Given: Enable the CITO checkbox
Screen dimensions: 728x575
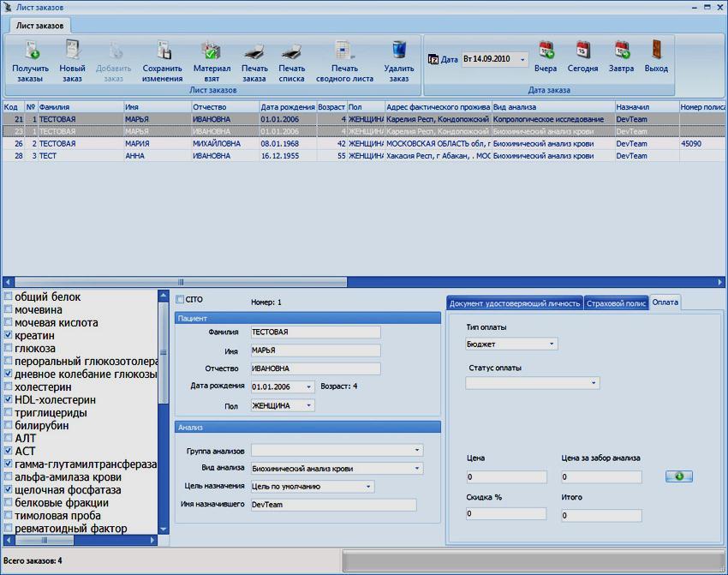Looking at the screenshot, I should 180,300.
